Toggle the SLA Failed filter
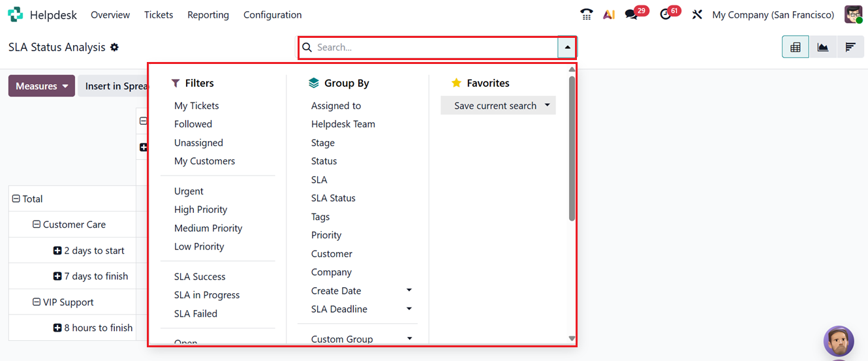Image resolution: width=868 pixels, height=361 pixels. [x=196, y=313]
